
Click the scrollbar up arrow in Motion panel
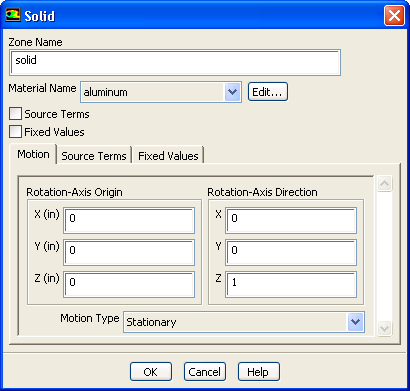[x=384, y=183]
